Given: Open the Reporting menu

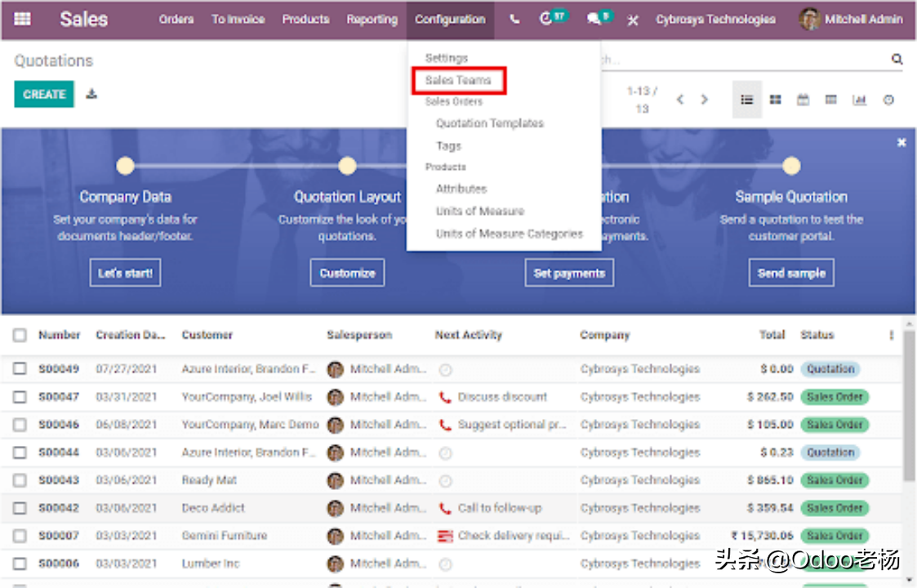Looking at the screenshot, I should (372, 20).
